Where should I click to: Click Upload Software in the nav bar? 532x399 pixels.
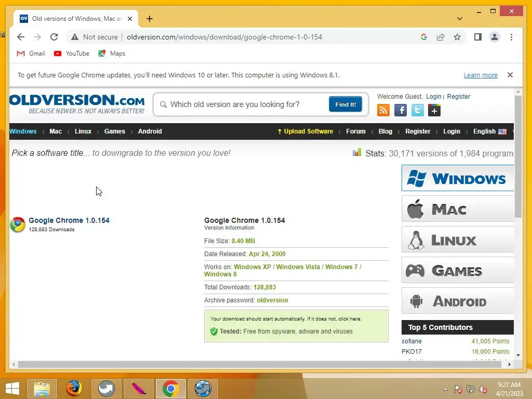click(305, 131)
